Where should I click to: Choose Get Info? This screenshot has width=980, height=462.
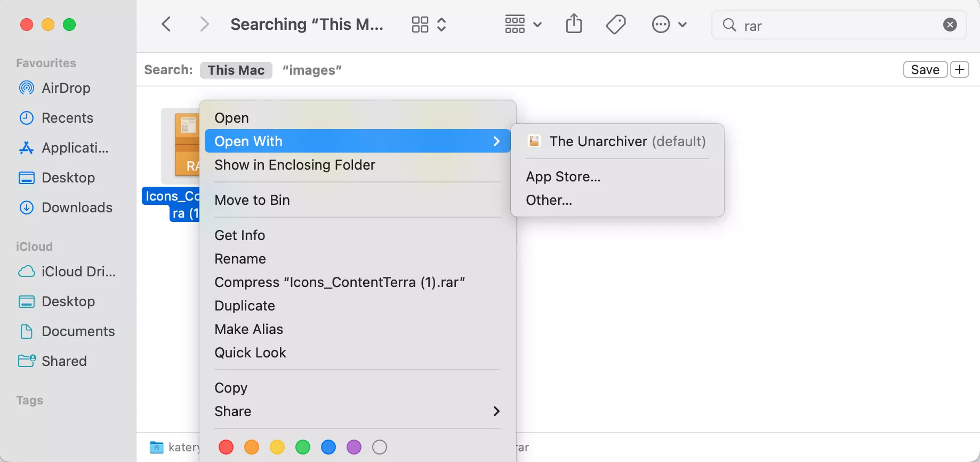click(357, 235)
